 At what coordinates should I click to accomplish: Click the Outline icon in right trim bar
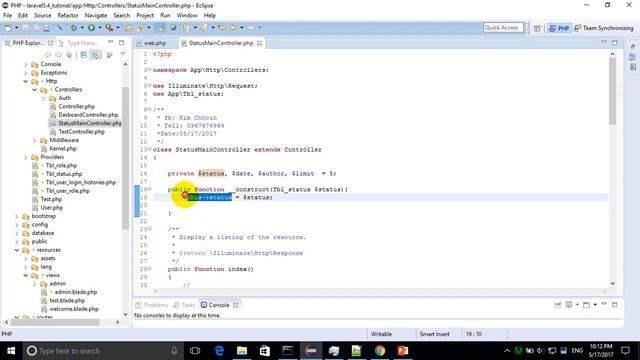coord(633,57)
